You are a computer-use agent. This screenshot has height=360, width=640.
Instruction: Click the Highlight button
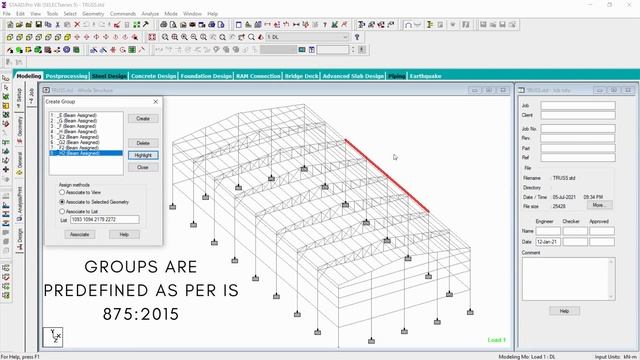143,155
